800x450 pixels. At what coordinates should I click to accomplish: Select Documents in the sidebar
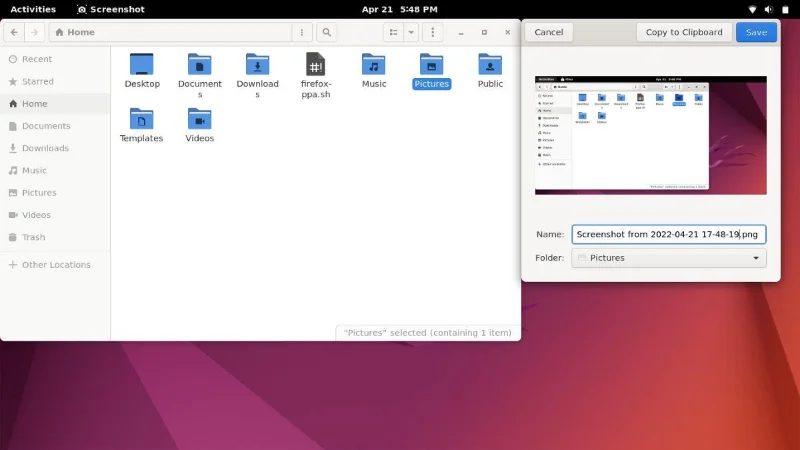(x=55, y=126)
